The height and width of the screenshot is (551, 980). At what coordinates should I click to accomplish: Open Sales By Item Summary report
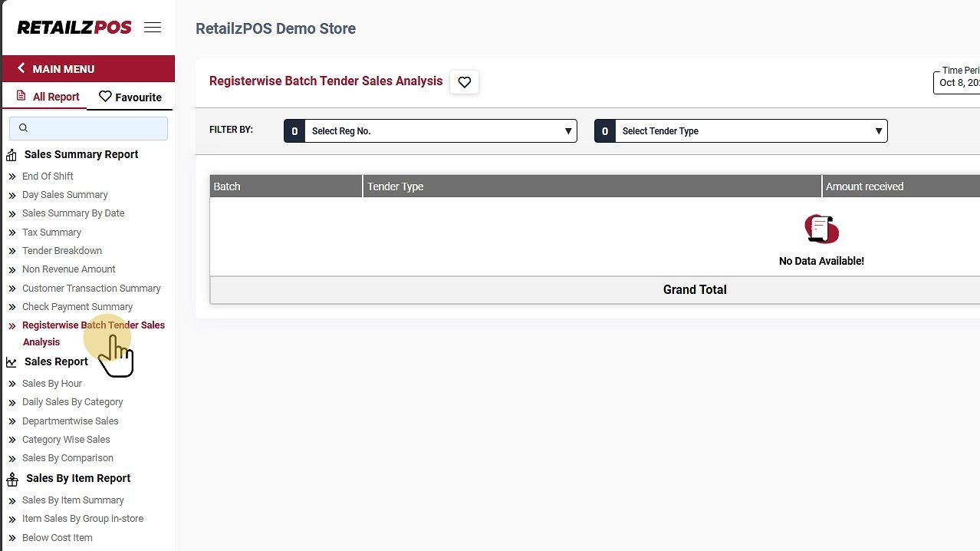pos(73,500)
